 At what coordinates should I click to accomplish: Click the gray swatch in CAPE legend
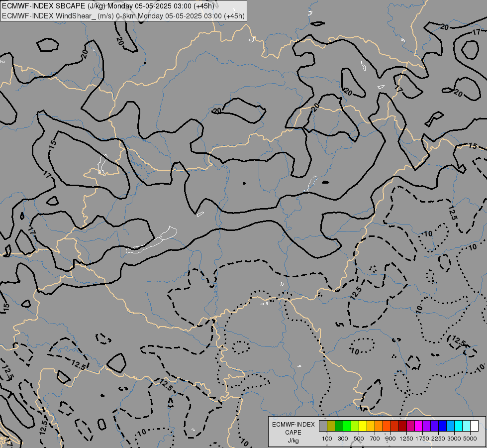point(323,426)
